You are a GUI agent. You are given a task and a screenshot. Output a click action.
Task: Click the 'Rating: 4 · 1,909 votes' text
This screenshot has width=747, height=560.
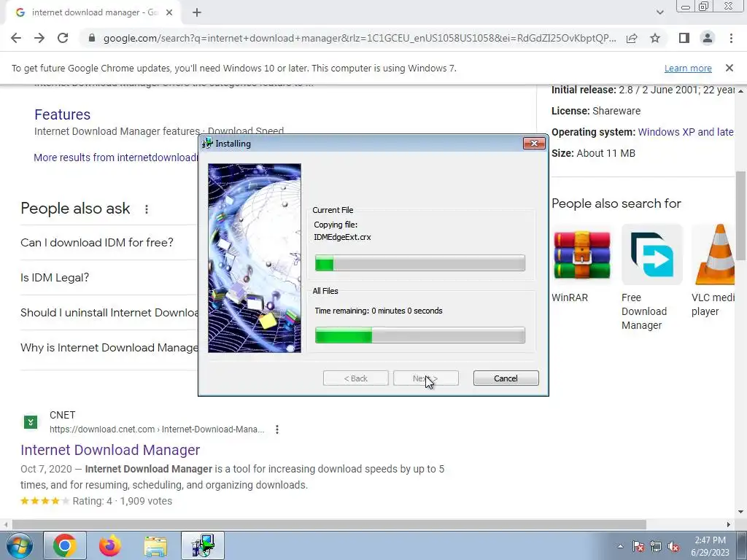122,501
